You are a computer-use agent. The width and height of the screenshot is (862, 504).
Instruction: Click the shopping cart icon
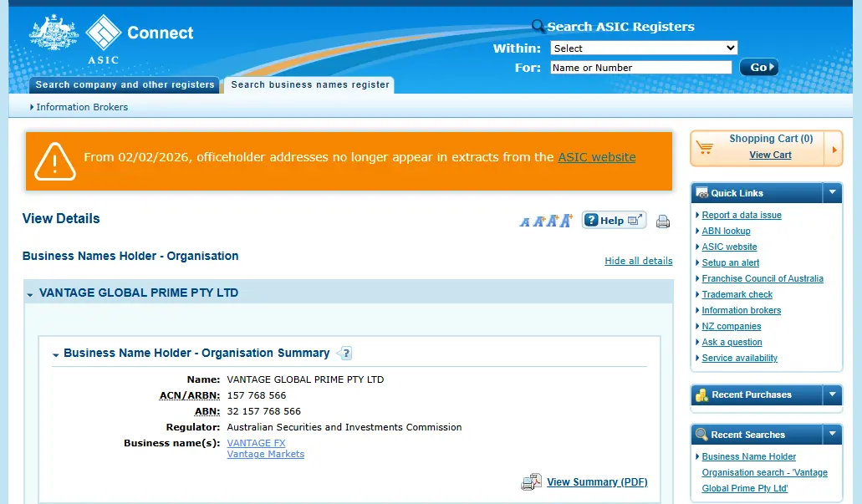[704, 147]
